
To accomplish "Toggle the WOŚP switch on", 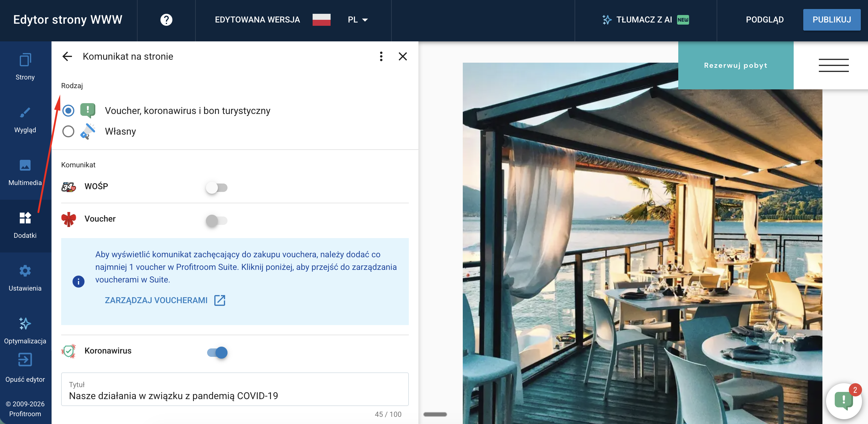I will point(217,187).
